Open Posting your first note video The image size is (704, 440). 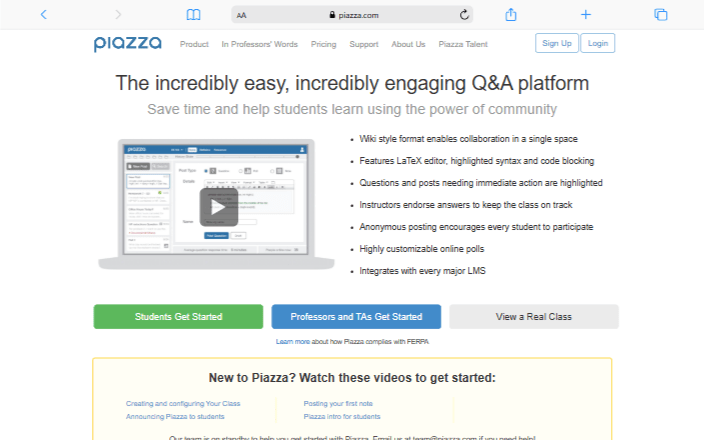(338, 404)
